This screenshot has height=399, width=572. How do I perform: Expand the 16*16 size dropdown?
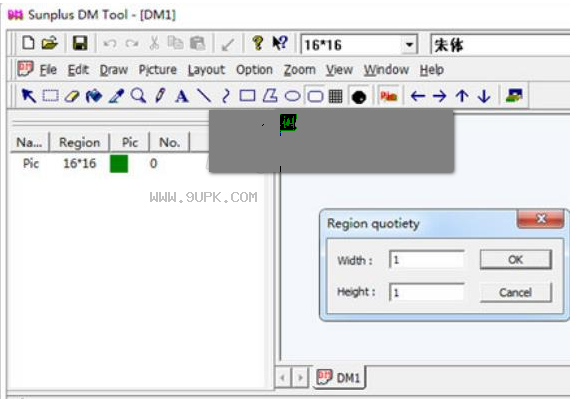(409, 45)
